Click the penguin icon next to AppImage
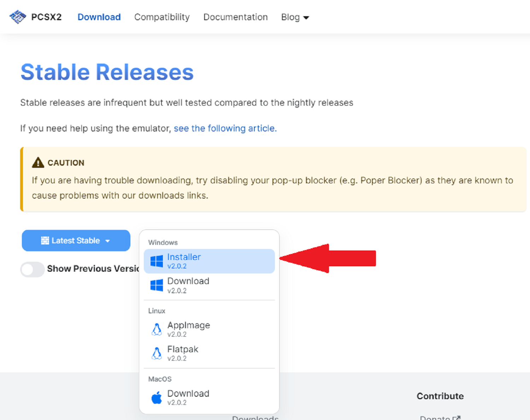This screenshot has width=530, height=420. [x=157, y=329]
